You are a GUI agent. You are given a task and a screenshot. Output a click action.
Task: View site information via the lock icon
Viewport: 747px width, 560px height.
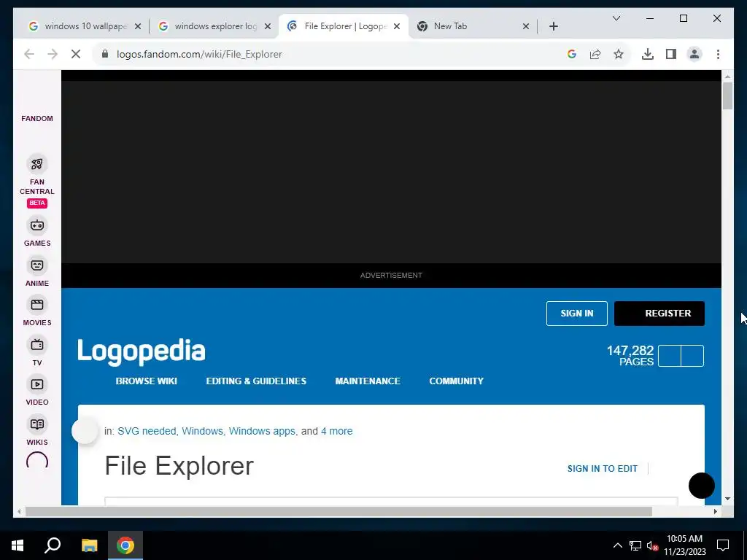105,54
